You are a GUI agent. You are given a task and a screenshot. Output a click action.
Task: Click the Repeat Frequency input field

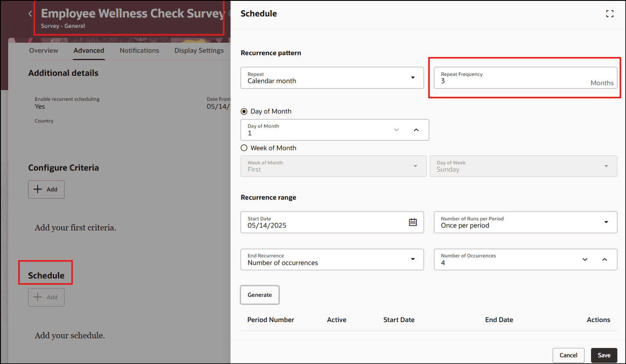tap(525, 78)
